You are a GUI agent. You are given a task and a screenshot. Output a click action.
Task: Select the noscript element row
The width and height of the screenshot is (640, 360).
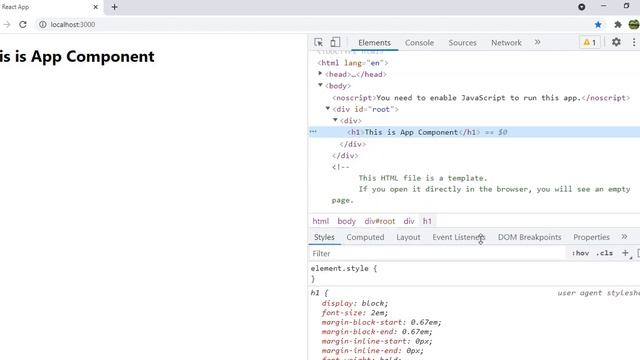pyautogui.click(x=481, y=98)
